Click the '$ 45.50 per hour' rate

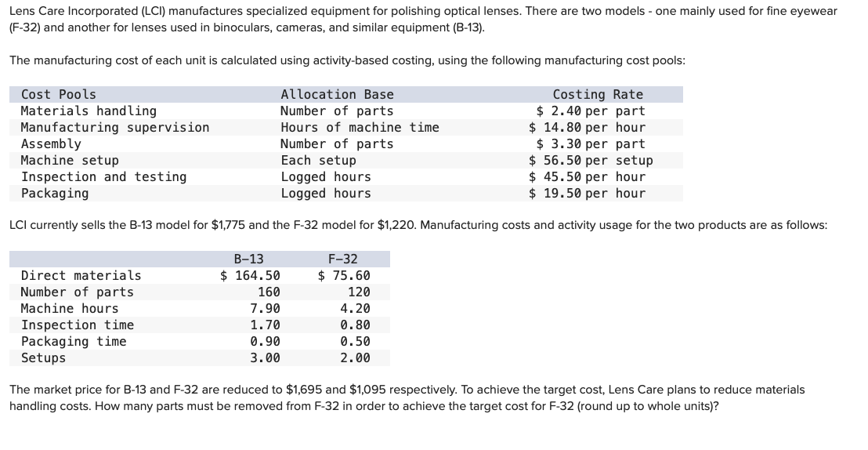tap(587, 177)
